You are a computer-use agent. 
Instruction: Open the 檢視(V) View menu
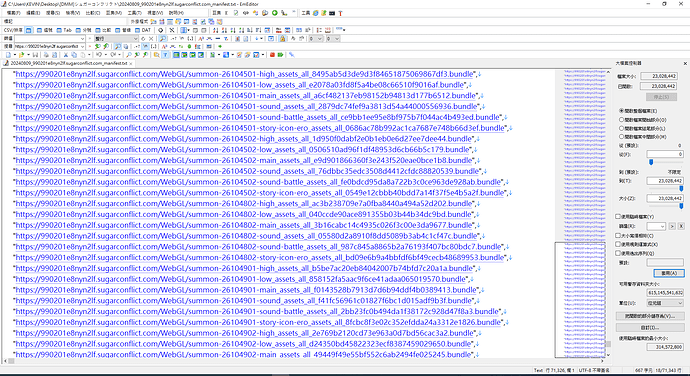tap(73, 13)
